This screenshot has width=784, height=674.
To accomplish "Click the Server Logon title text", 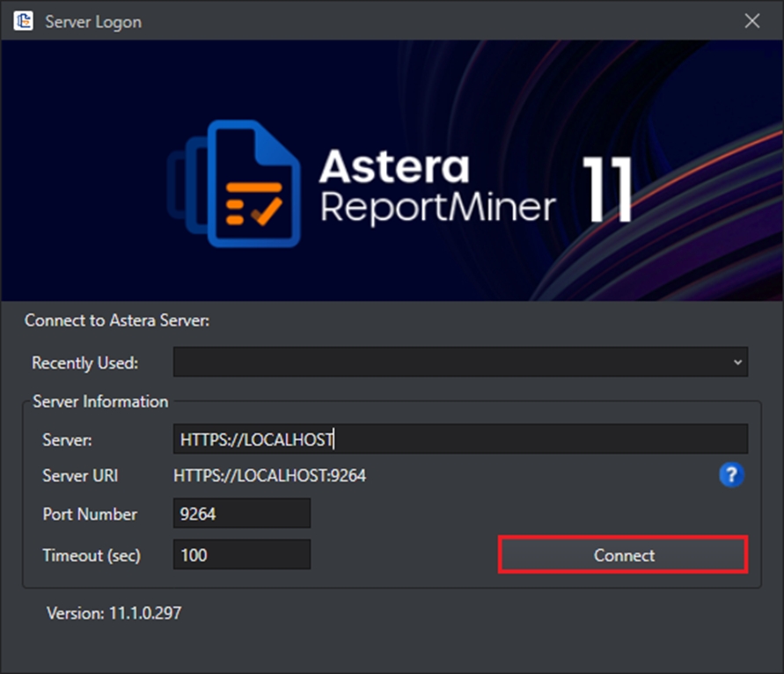I will pos(93,22).
